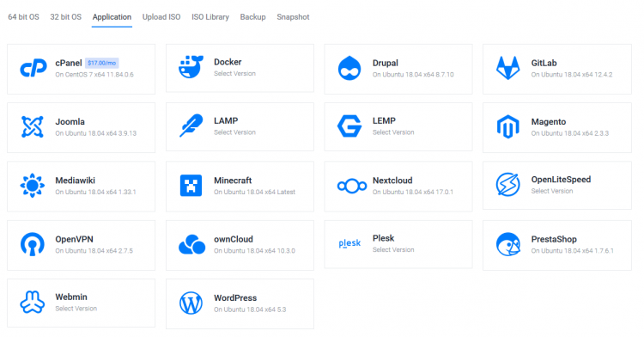The image size is (644, 337).
Task: Open LEMP's Select Version dropdown
Action: coord(393,132)
